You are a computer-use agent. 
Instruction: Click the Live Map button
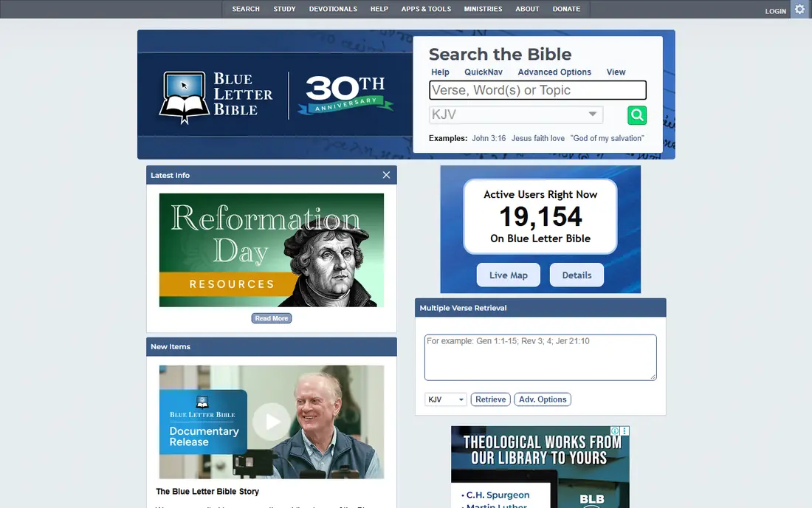pos(509,275)
